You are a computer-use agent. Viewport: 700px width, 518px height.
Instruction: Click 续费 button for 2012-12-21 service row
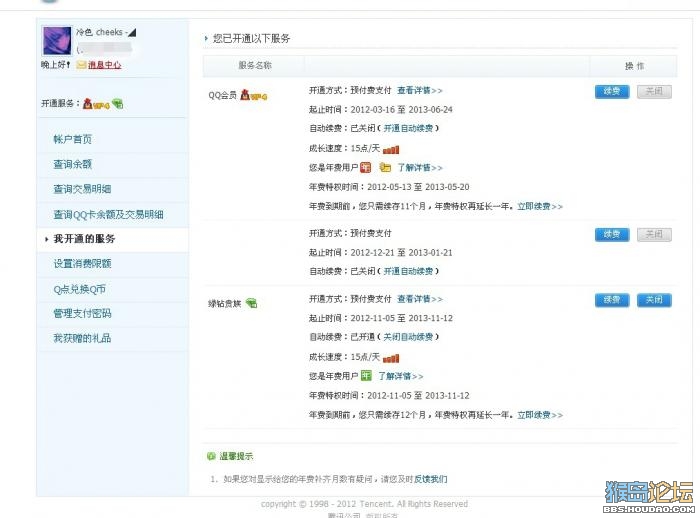(x=612, y=234)
